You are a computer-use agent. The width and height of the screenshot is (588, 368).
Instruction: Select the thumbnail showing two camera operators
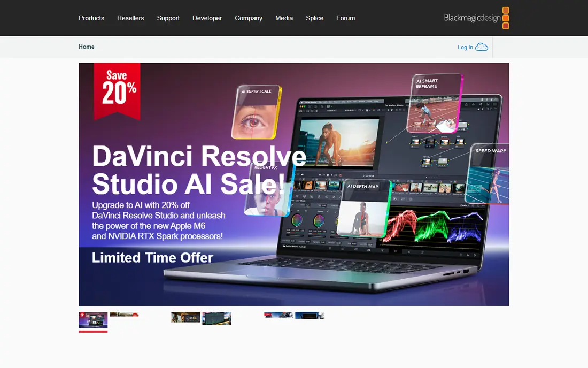click(x=185, y=317)
